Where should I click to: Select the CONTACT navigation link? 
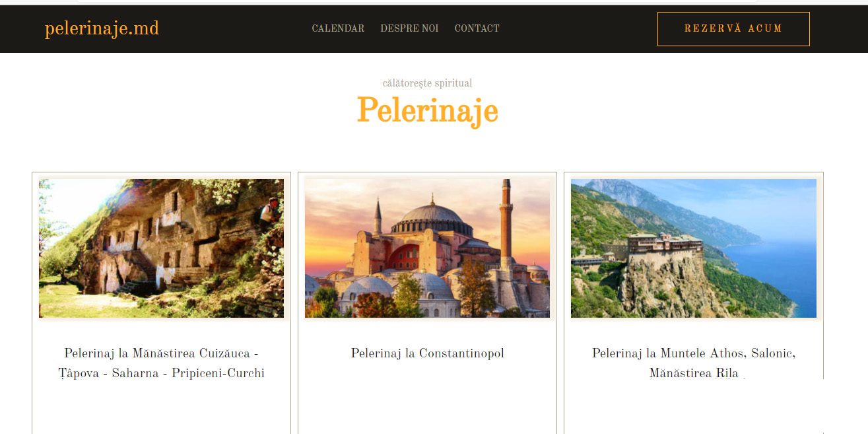click(477, 28)
